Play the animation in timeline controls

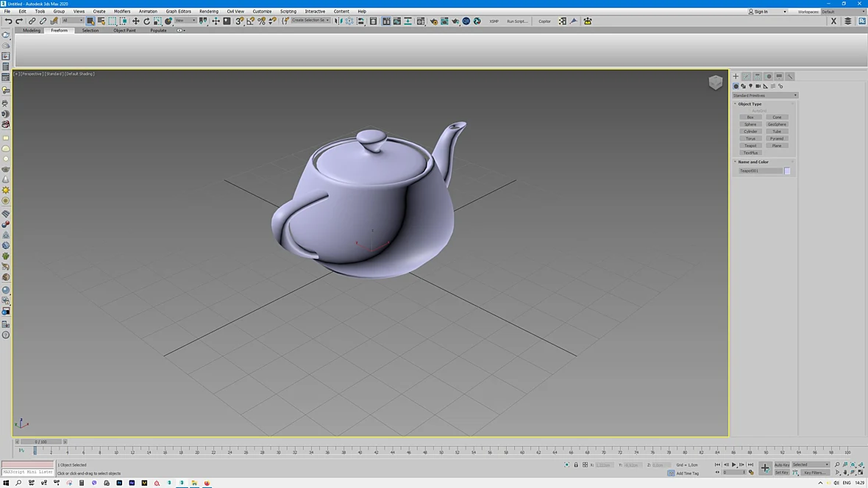click(734, 464)
